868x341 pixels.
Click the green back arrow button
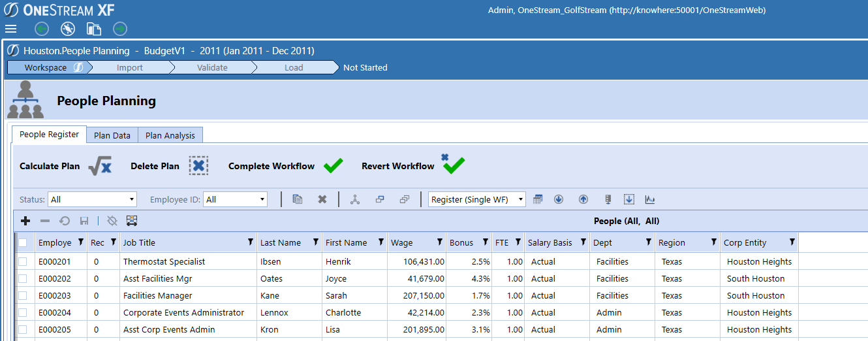point(42,29)
